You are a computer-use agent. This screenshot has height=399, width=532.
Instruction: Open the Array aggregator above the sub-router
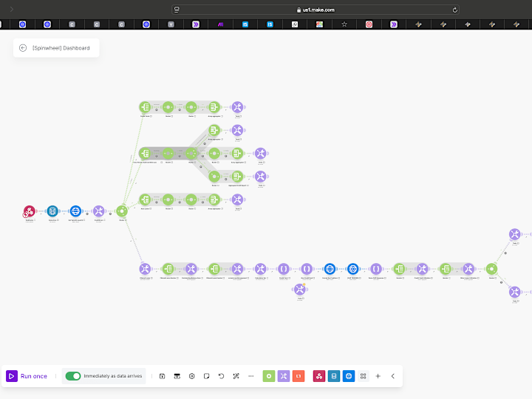click(214, 130)
